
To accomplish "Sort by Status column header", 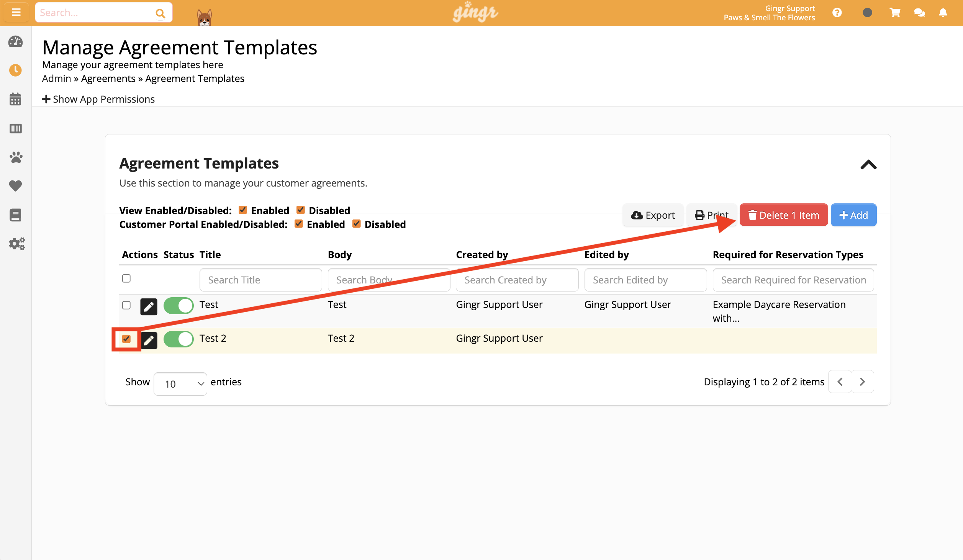I will tap(179, 255).
